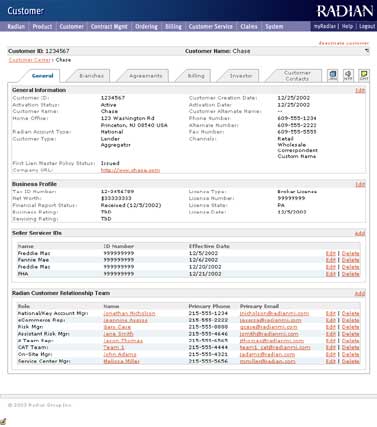Open Jonathan Nicholson's name link
The height and width of the screenshot is (427, 377).
tap(129, 313)
